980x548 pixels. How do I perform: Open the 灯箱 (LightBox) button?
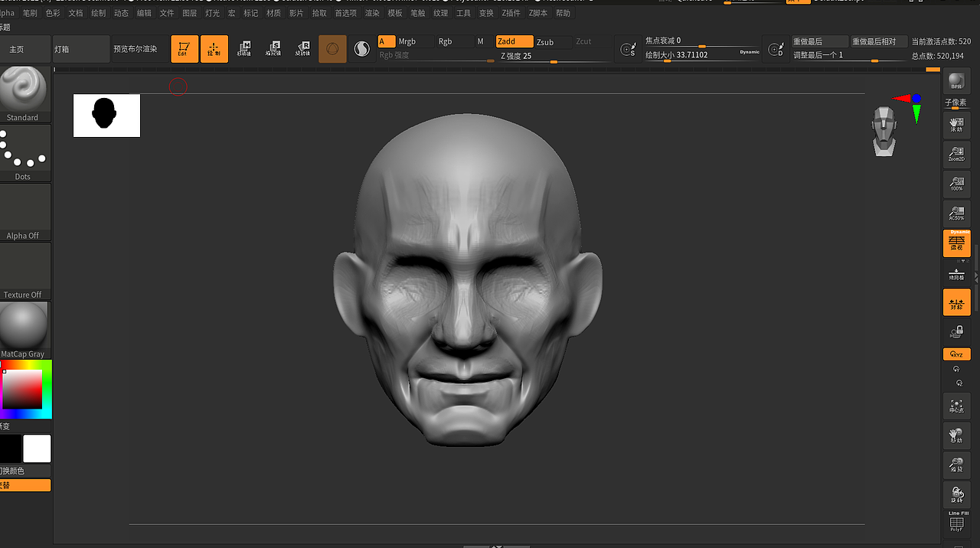(81, 49)
